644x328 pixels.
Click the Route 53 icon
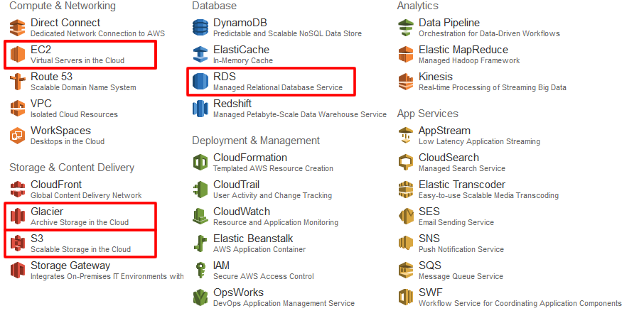18,82
